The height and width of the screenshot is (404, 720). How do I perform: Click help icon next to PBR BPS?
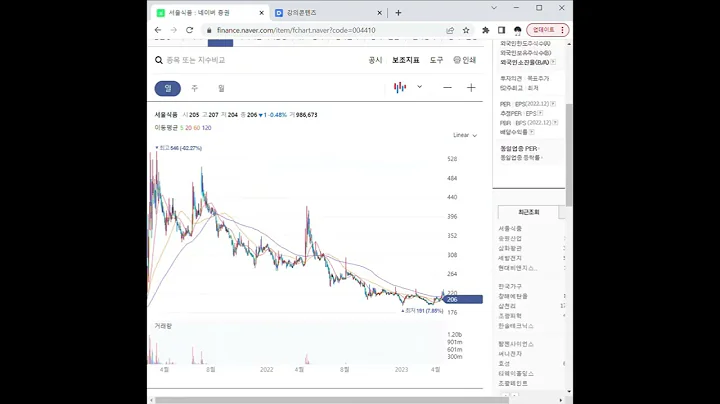tap(556, 123)
